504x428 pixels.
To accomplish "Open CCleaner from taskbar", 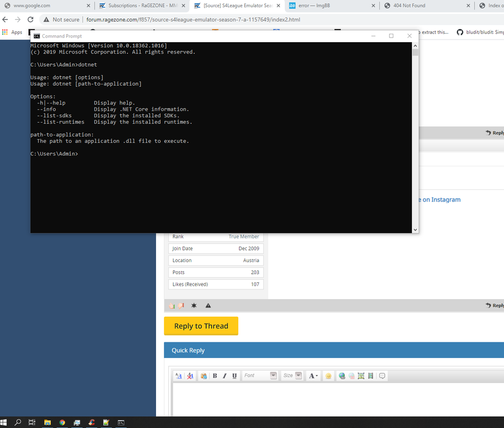I will pyautogui.click(x=92, y=422).
